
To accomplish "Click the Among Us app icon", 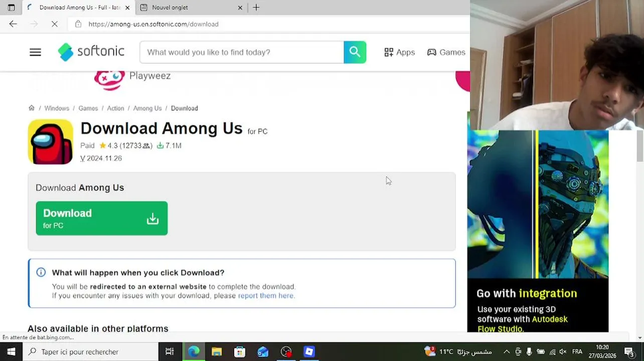I will click(50, 142).
